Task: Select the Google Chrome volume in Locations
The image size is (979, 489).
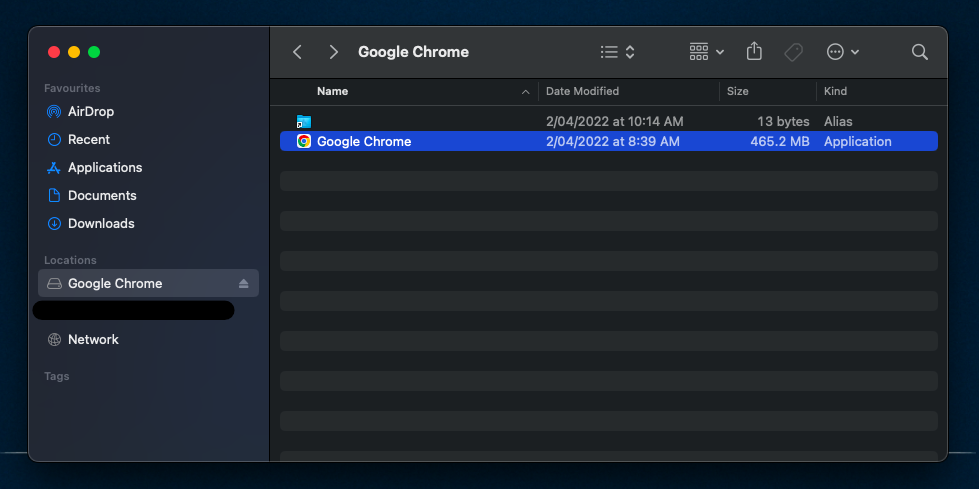Action: point(149,284)
